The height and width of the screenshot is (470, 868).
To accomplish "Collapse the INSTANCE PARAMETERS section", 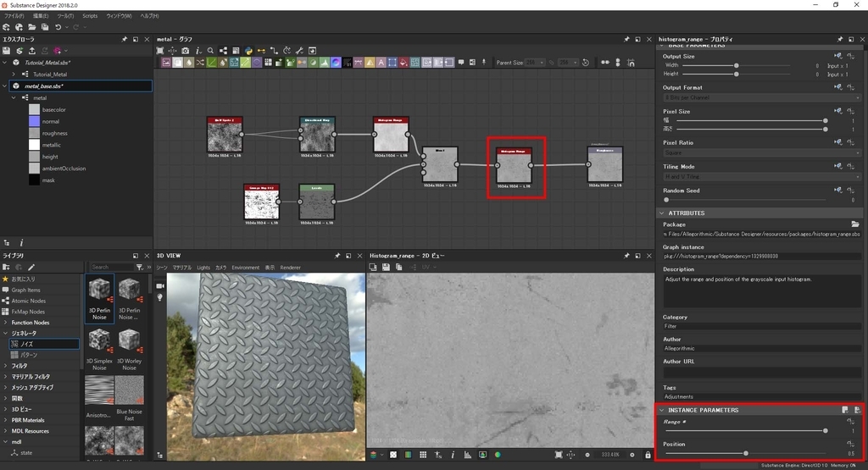I will pyautogui.click(x=662, y=410).
